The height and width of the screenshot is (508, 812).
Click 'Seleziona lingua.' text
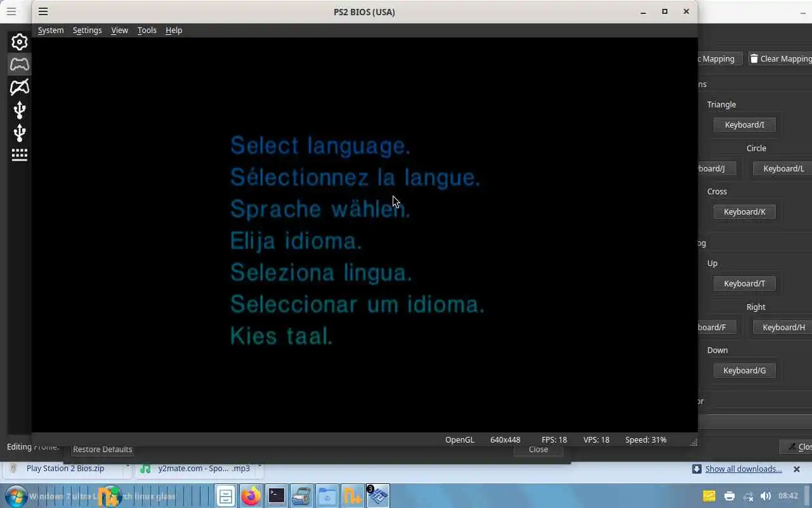click(321, 272)
